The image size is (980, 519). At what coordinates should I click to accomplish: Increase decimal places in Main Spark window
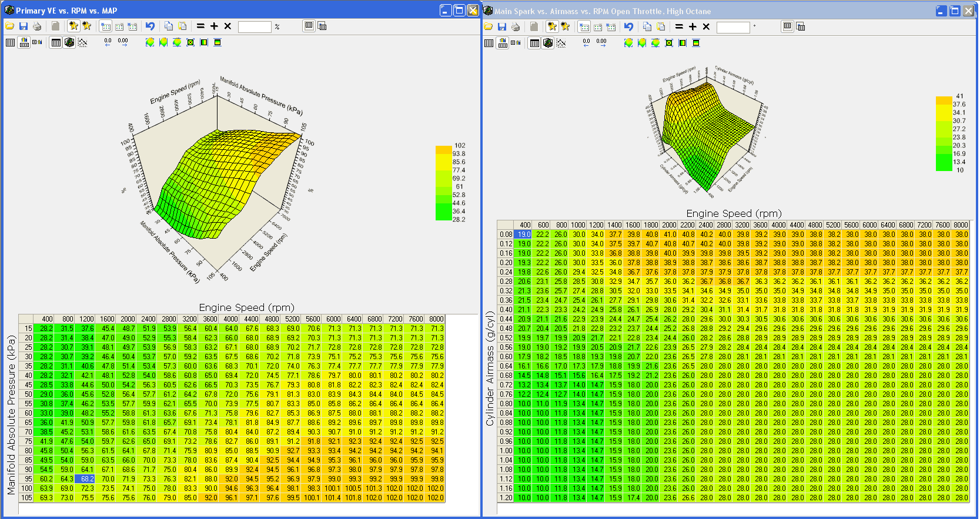pyautogui.click(x=601, y=43)
